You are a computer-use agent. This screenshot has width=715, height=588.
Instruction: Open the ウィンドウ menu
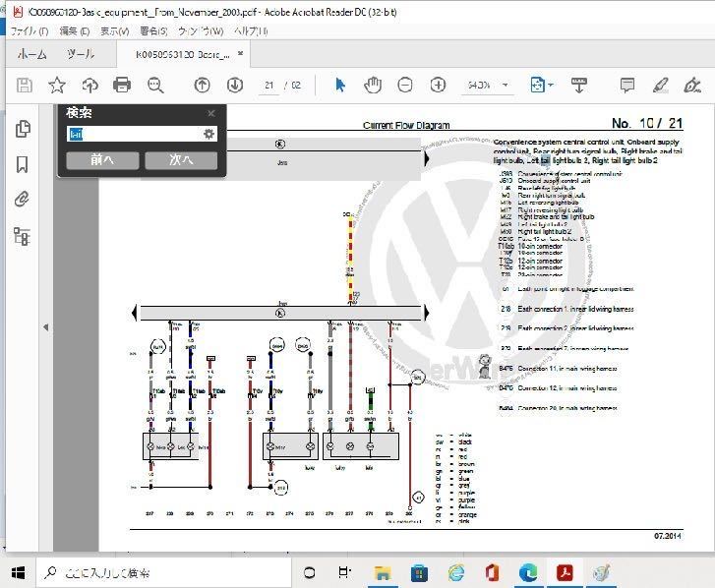(x=201, y=31)
